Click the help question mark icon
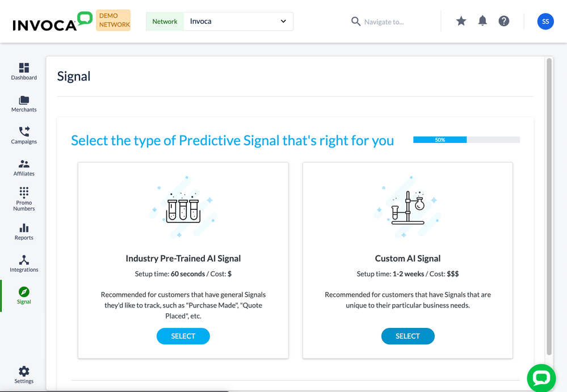Image resolution: width=567 pixels, height=392 pixels. [x=503, y=21]
